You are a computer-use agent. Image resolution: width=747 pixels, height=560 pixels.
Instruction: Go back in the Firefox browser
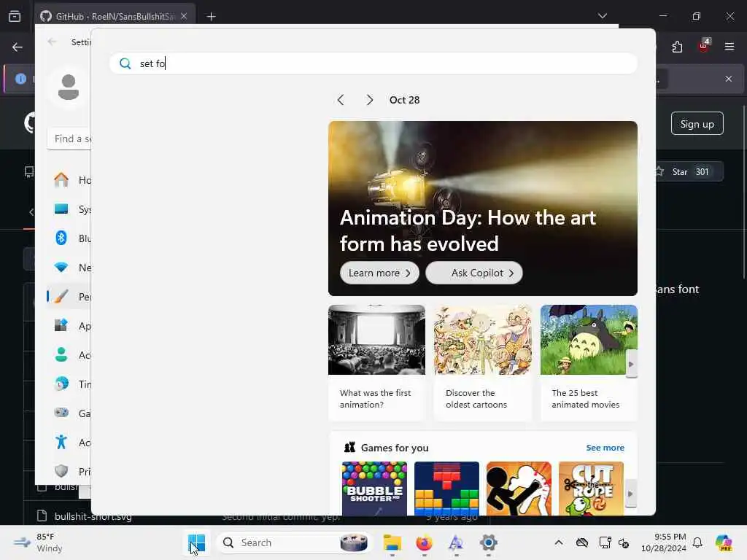tap(18, 47)
